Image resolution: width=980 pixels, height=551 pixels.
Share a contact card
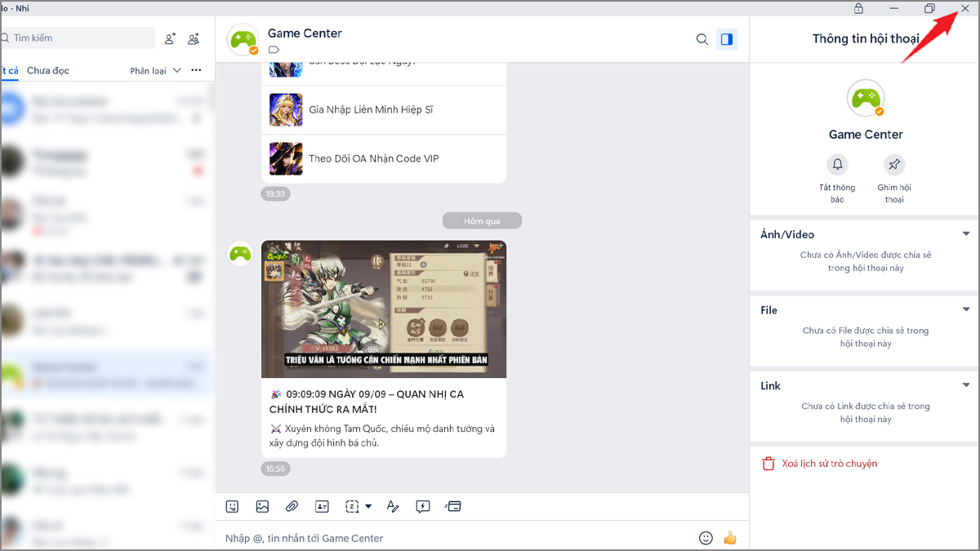(x=322, y=507)
